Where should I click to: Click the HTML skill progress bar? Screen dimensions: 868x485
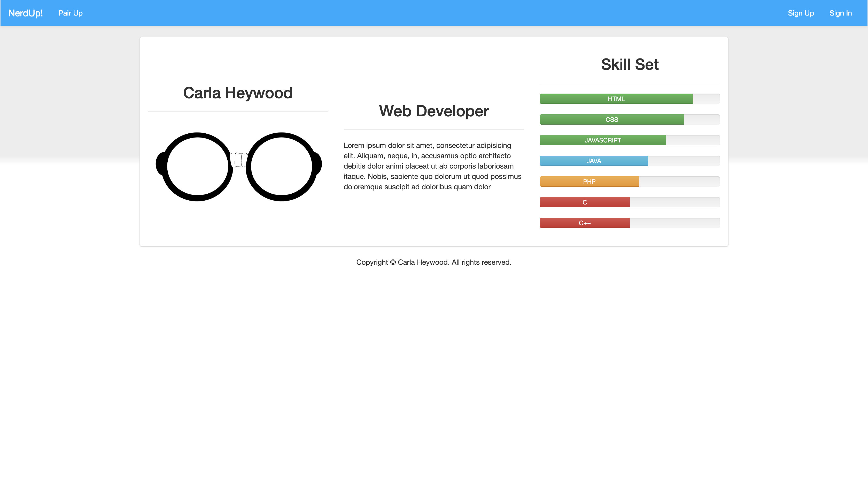(616, 99)
